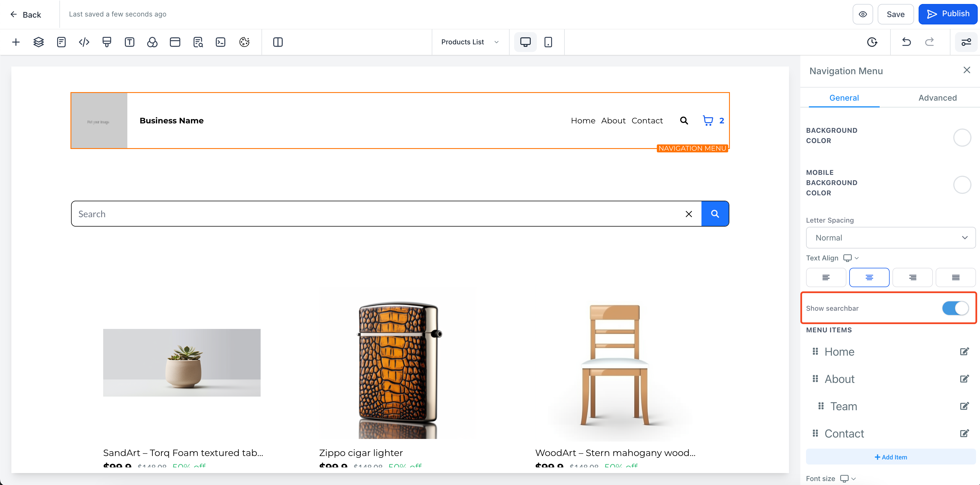The width and height of the screenshot is (980, 485).
Task: Switch to the Advanced tab
Action: (x=937, y=98)
